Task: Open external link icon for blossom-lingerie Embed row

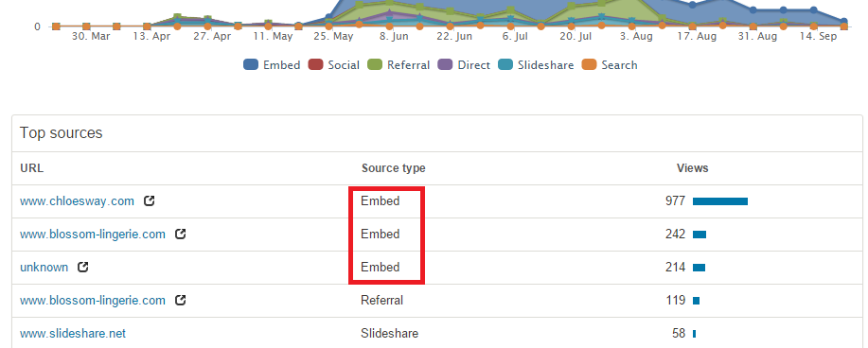Action: (180, 234)
